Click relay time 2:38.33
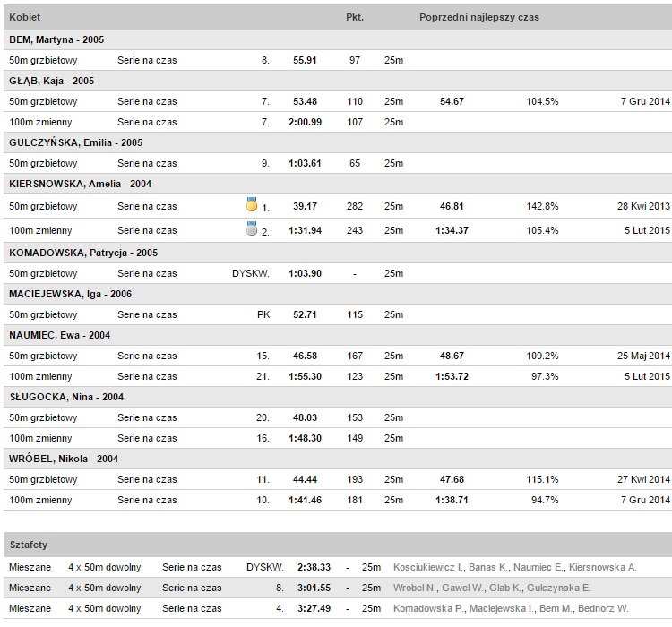Screen dimensions: 672x627 [314, 567]
